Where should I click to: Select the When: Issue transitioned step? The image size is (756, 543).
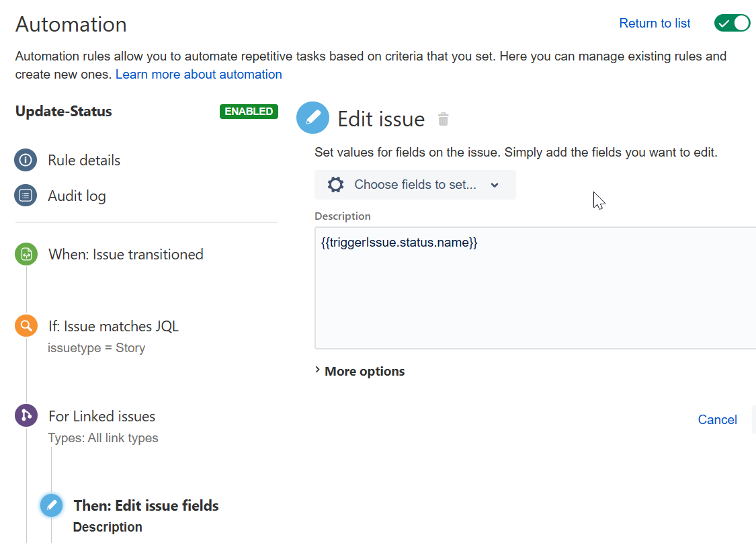click(x=126, y=254)
